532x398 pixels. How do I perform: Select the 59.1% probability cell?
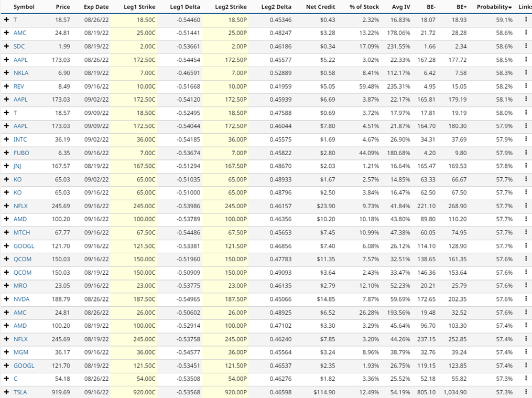pyautogui.click(x=504, y=20)
